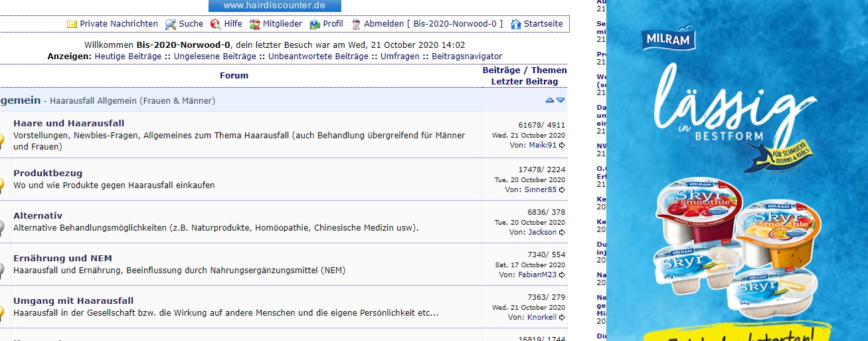View Umfragen list
This screenshot has height=341, width=868.
tap(400, 57)
